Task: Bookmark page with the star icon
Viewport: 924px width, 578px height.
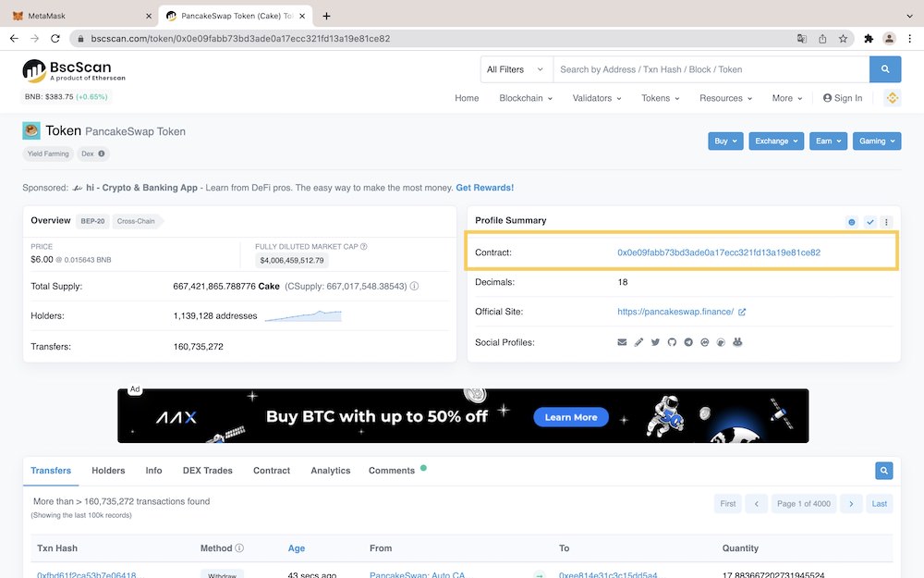Action: coord(843,39)
